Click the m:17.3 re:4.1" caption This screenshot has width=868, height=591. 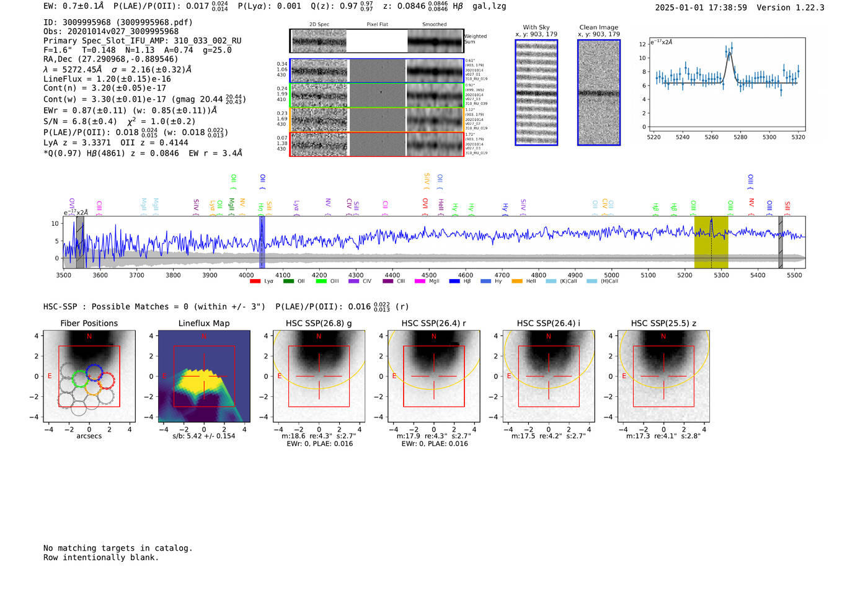click(663, 436)
